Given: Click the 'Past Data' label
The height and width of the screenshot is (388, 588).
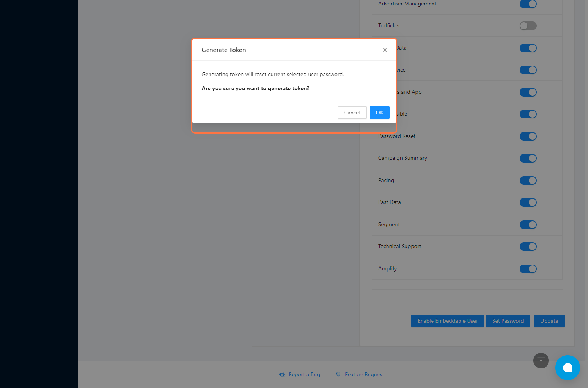Looking at the screenshot, I should coord(390,202).
